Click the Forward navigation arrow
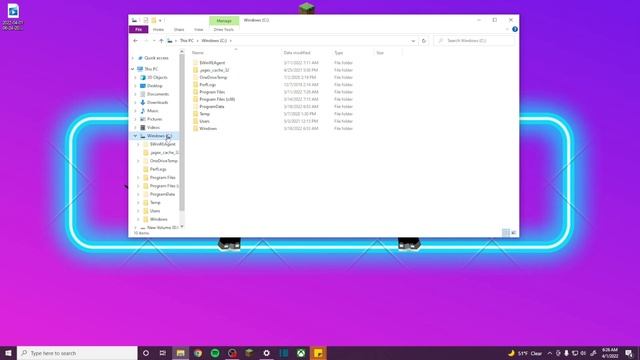 [146, 41]
